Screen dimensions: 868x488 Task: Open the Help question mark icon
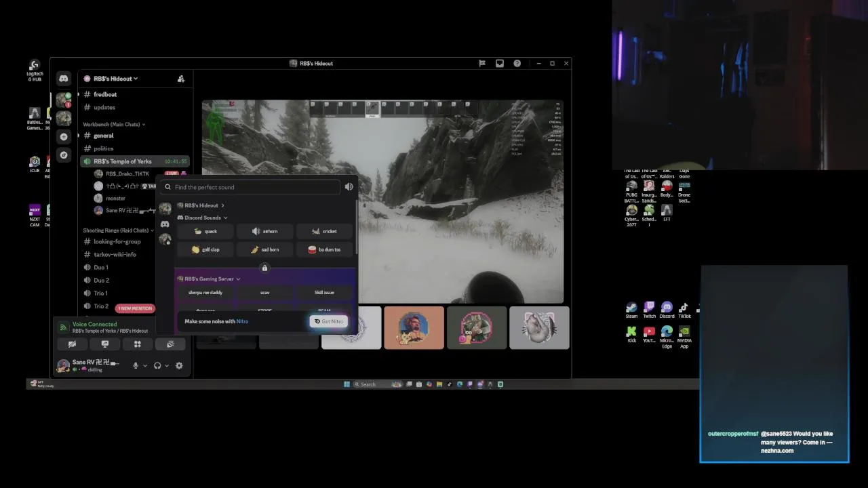(517, 63)
